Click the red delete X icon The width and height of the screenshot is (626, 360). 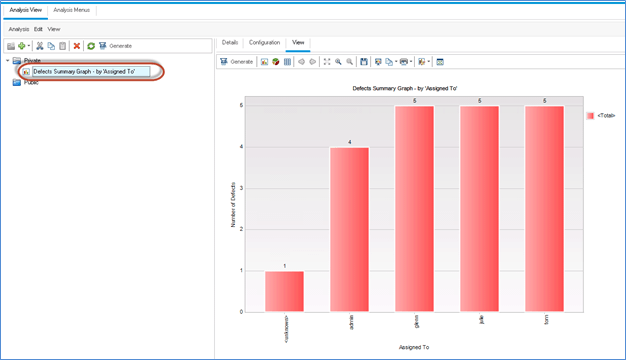point(77,46)
